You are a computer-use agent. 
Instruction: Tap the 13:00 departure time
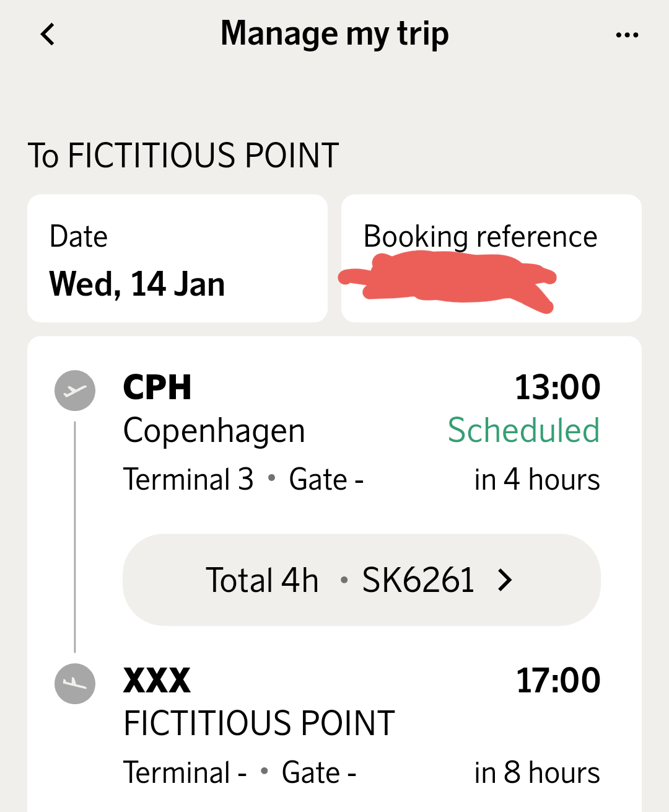click(557, 387)
